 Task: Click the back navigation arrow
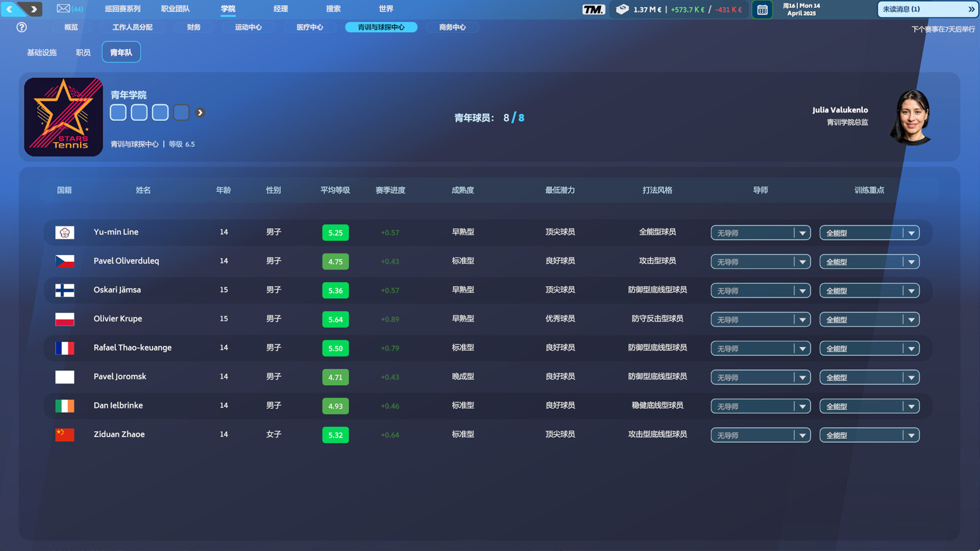tap(10, 9)
